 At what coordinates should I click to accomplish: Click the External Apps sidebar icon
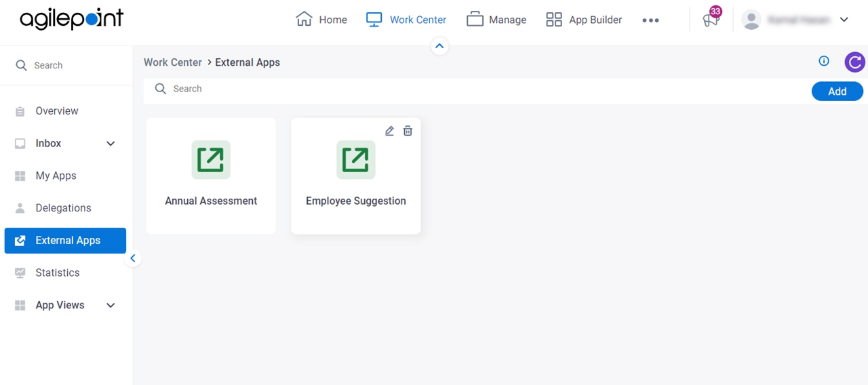point(20,241)
